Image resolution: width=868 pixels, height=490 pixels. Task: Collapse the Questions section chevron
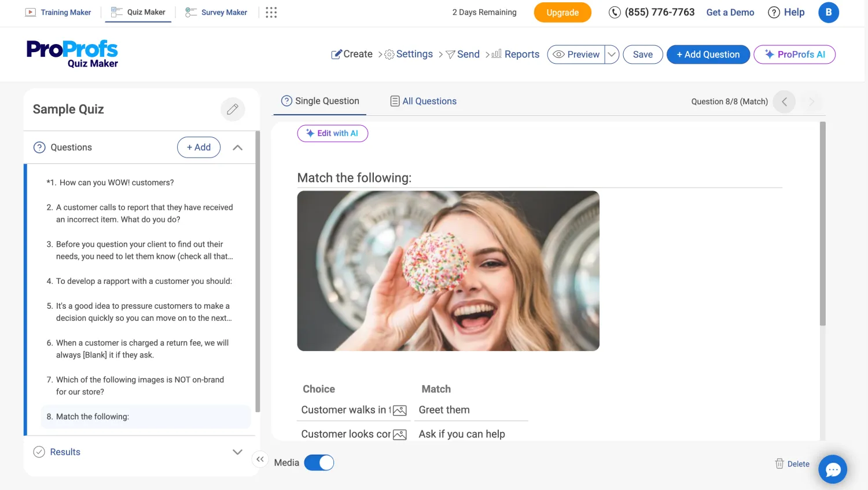pos(237,147)
